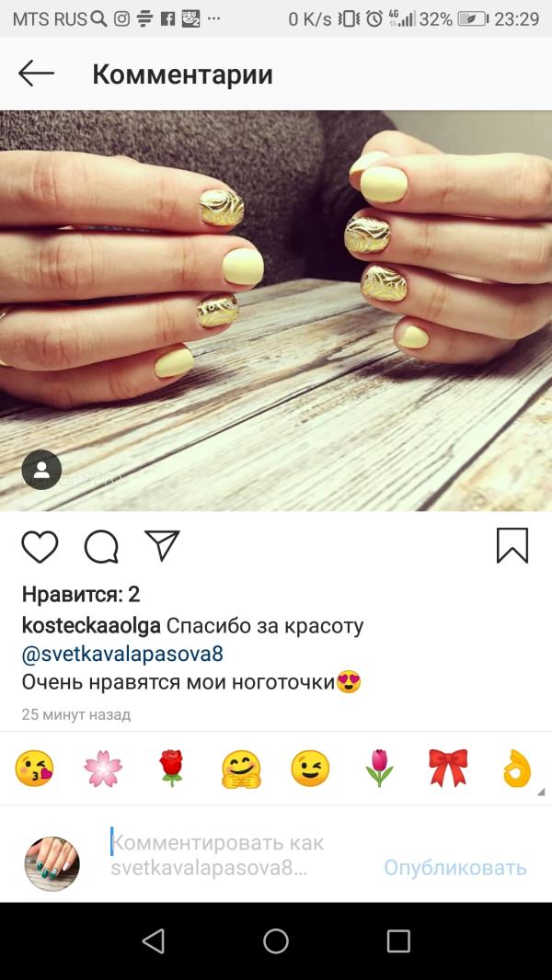Tap the back arrow next to Комментарии
This screenshot has height=980, width=552.
pos(36,74)
